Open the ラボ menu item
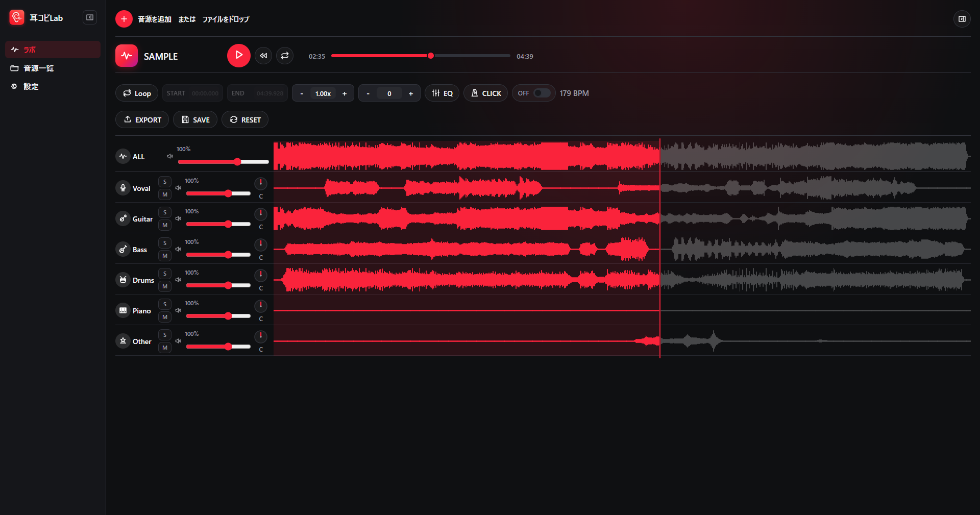Viewport: 980px width, 515px height. (x=53, y=50)
